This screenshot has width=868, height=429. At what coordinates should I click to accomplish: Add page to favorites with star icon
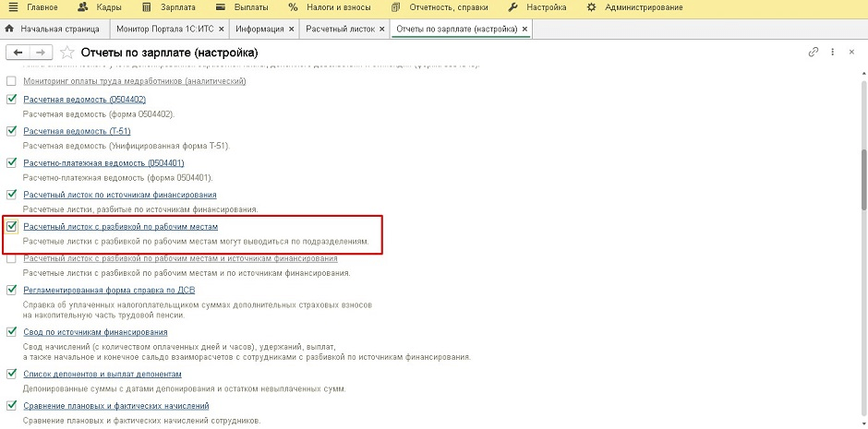pyautogui.click(x=67, y=53)
